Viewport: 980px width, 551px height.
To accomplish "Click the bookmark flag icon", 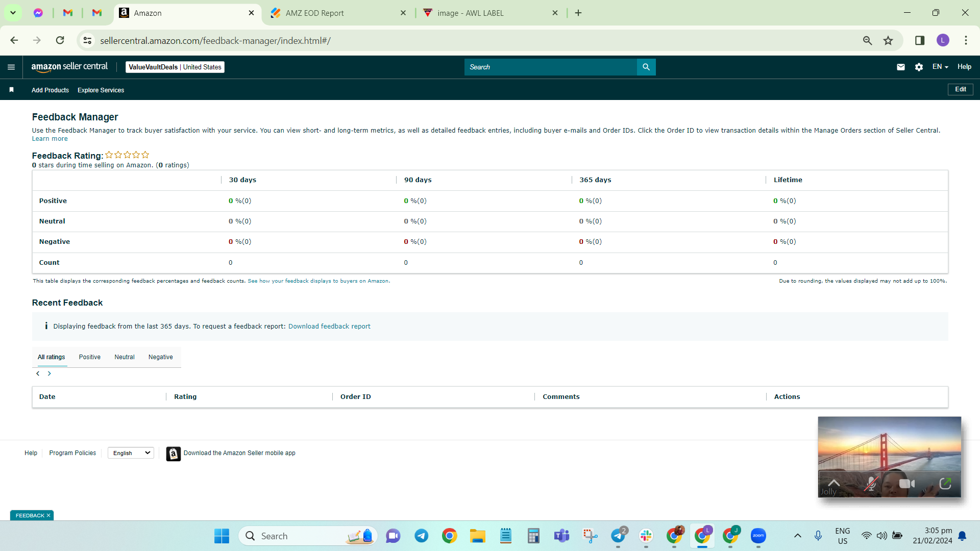I will coord(11,90).
